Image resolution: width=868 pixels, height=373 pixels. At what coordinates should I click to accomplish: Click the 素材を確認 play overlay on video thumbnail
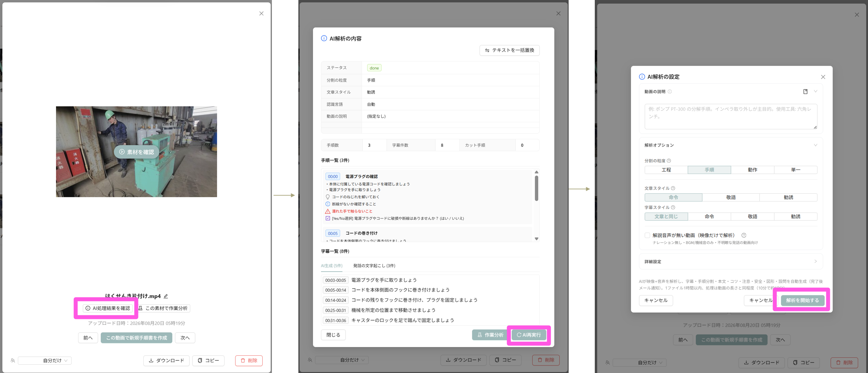[x=136, y=152]
